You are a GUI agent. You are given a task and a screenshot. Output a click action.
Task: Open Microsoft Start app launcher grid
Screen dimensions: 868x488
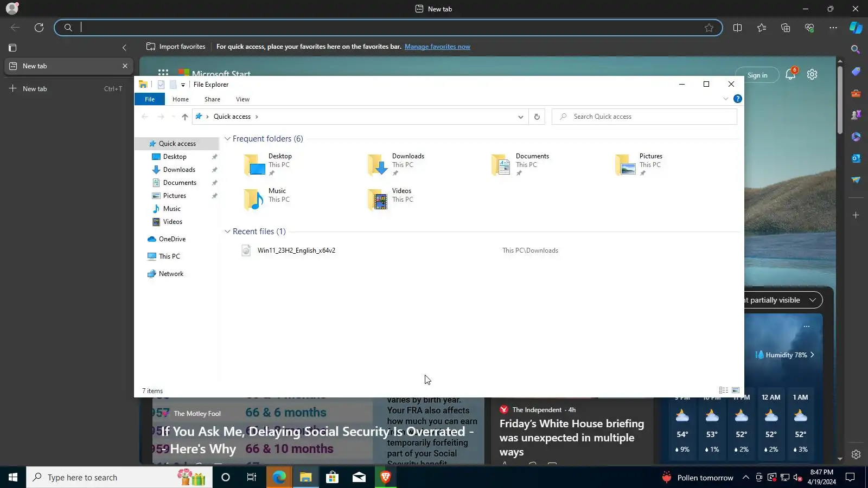163,73
